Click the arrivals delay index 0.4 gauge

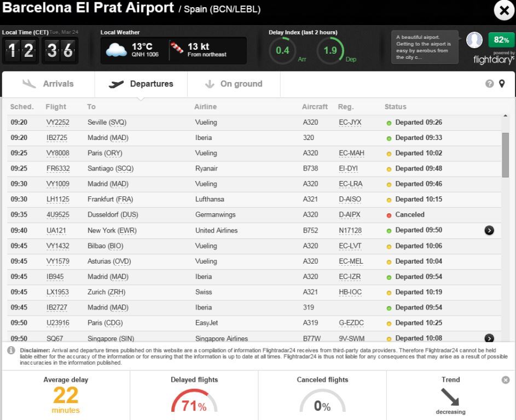point(283,51)
